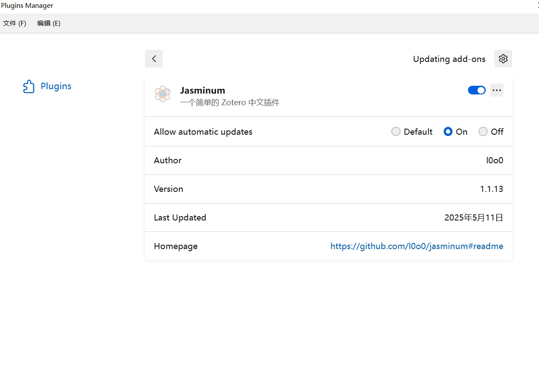
Task: Click the Plugins Manager window title
Action: (x=27, y=6)
